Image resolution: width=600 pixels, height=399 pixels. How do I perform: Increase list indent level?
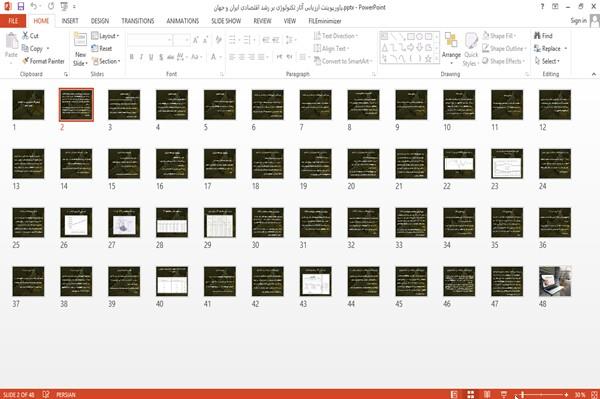[276, 39]
